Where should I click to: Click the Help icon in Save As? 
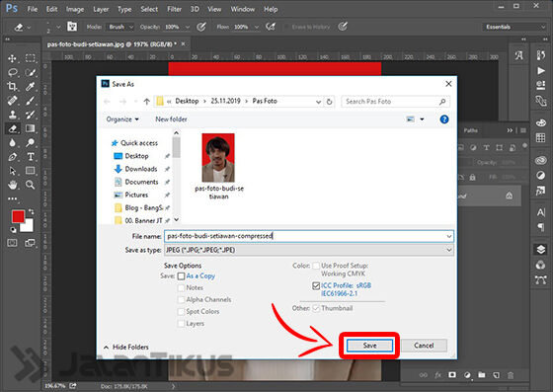[x=444, y=119]
